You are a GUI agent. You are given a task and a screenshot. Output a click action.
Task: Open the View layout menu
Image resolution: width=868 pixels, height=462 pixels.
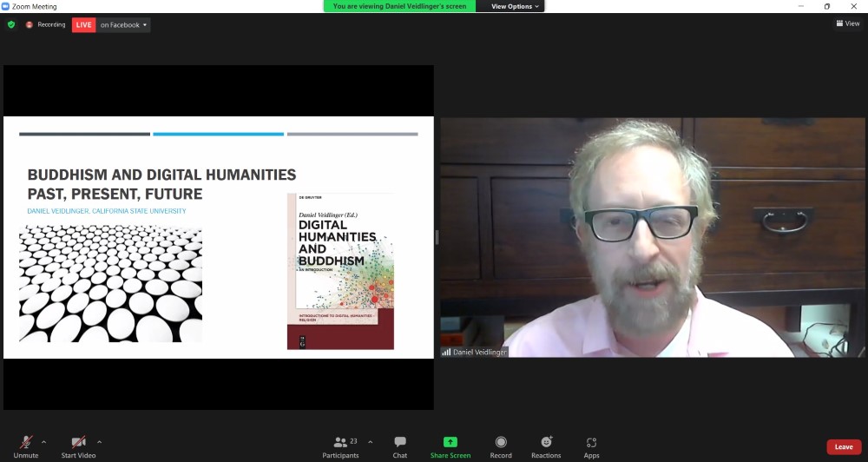(847, 23)
